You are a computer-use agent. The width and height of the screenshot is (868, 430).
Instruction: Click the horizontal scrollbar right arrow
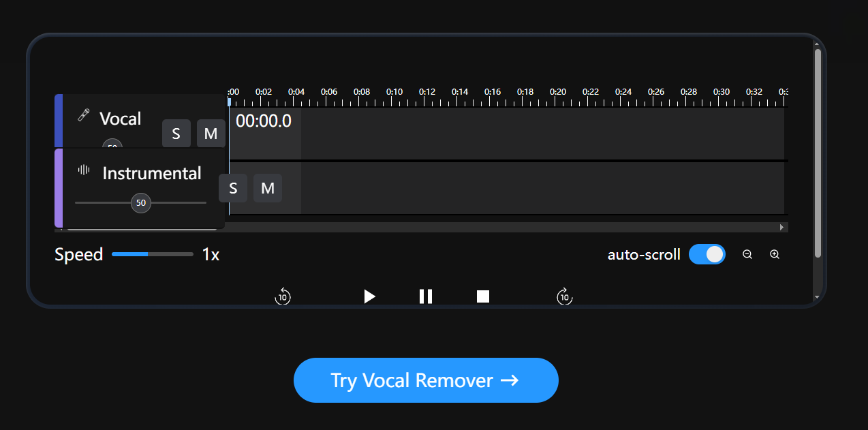[782, 227]
